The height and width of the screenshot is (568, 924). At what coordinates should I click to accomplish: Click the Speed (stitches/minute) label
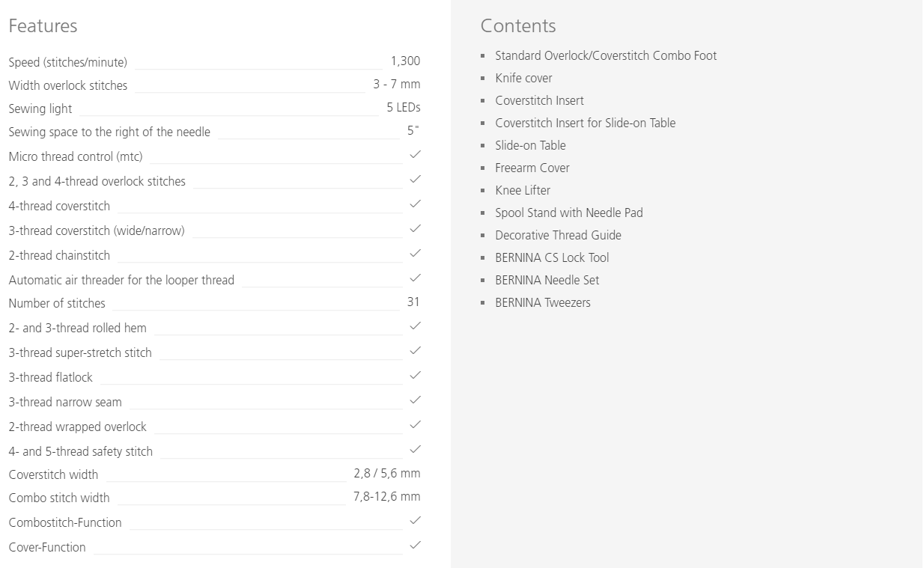[x=68, y=62]
